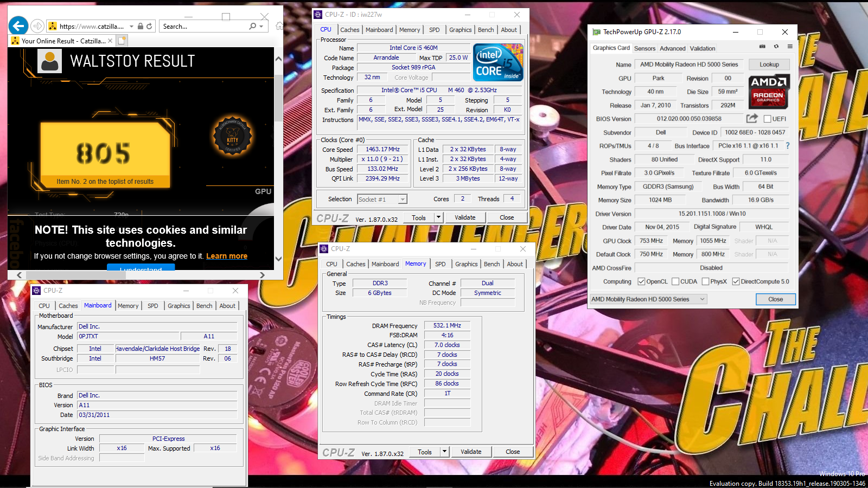
Task: Toggle the OpenCL checkbox
Action: (641, 281)
